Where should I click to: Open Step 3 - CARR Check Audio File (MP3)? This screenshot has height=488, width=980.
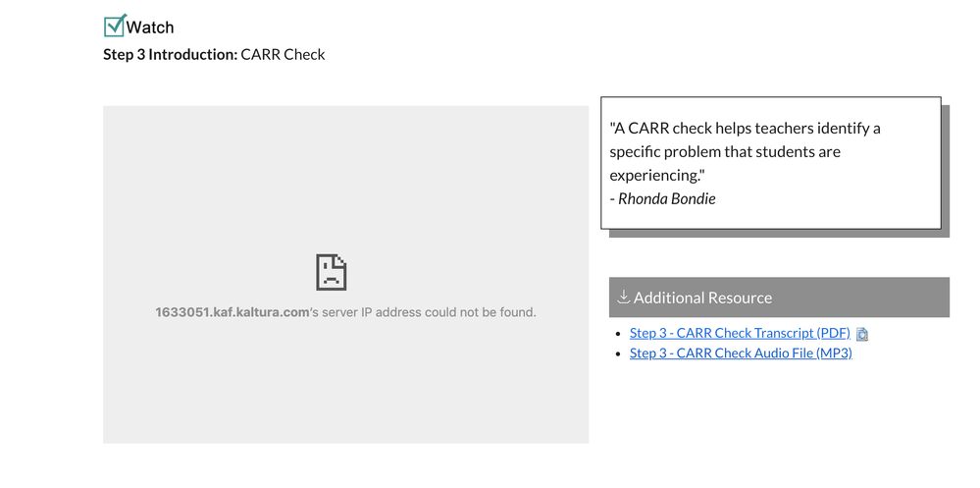point(741,352)
